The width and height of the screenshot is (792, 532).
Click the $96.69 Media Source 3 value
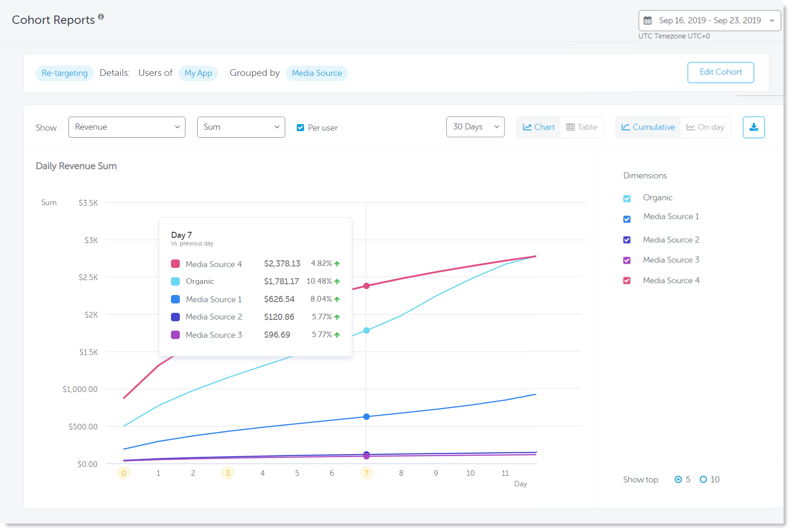click(x=277, y=335)
